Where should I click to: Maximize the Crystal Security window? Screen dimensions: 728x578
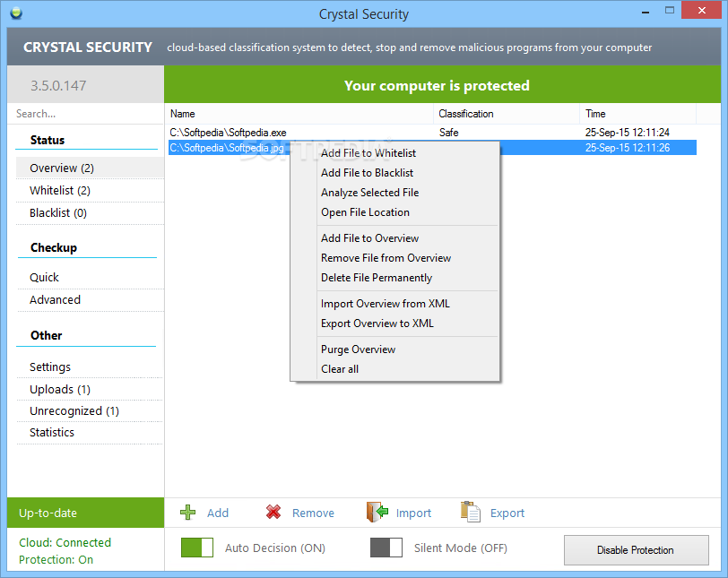pos(669,10)
